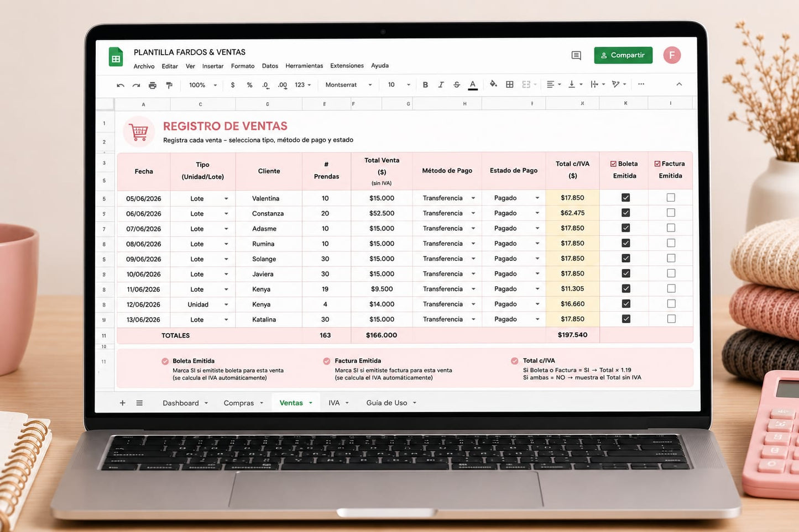Switch to the Compras sheet tab

click(239, 403)
